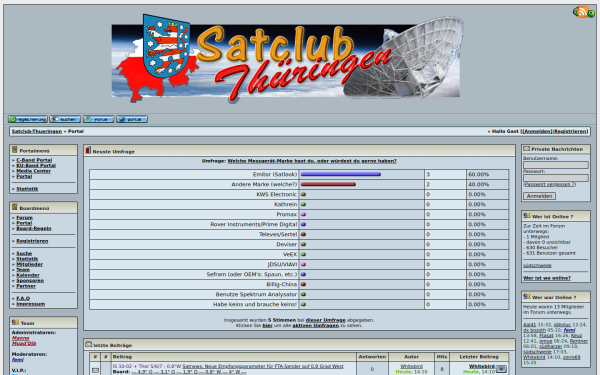The width and height of the screenshot is (600, 375).
Task: Click the Wer ist Online panel icon
Action: [527, 216]
